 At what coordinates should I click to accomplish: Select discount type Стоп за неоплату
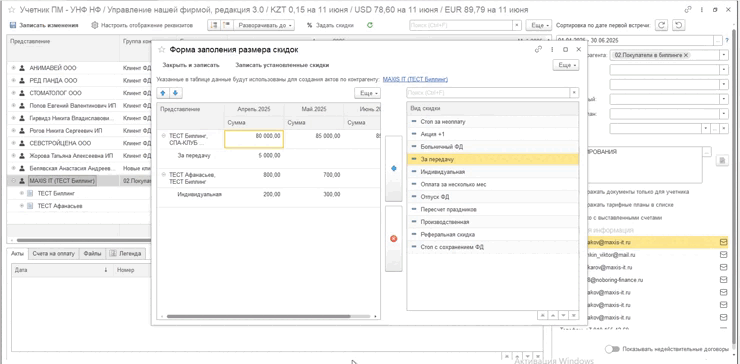(492, 122)
